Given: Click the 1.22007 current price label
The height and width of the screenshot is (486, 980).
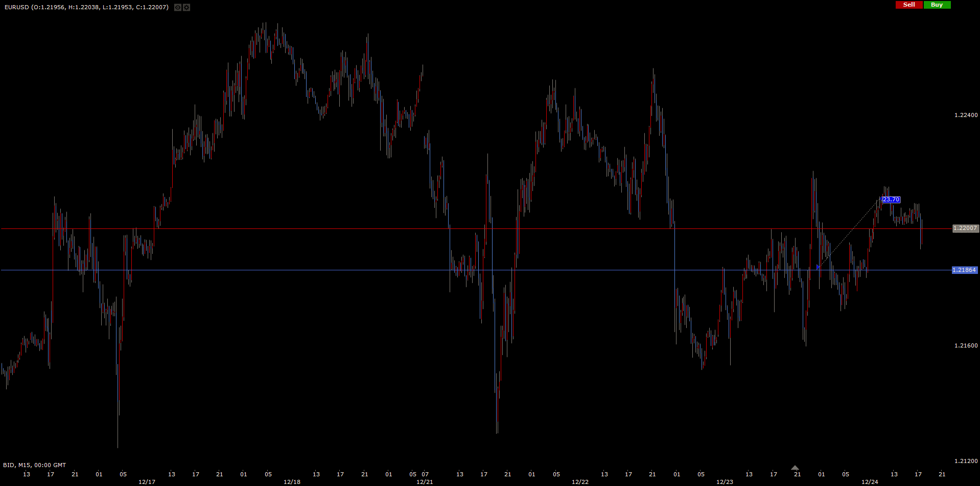Looking at the screenshot, I should pyautogui.click(x=965, y=228).
